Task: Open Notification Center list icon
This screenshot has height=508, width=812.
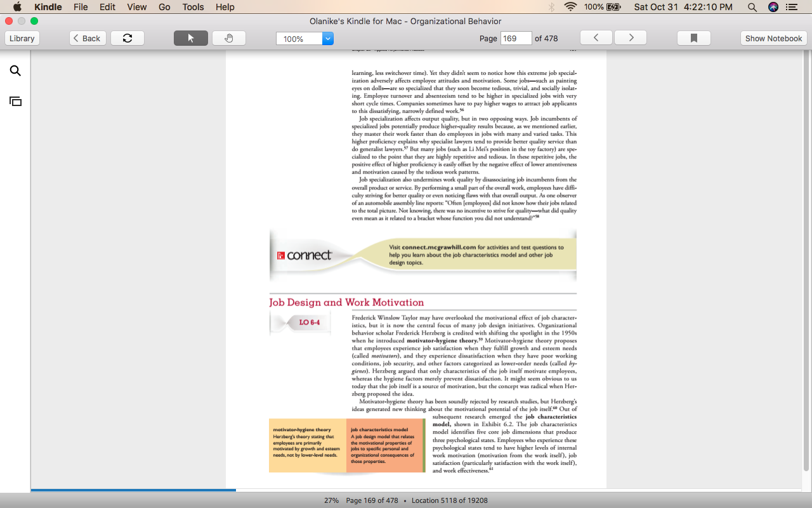Action: (792, 7)
